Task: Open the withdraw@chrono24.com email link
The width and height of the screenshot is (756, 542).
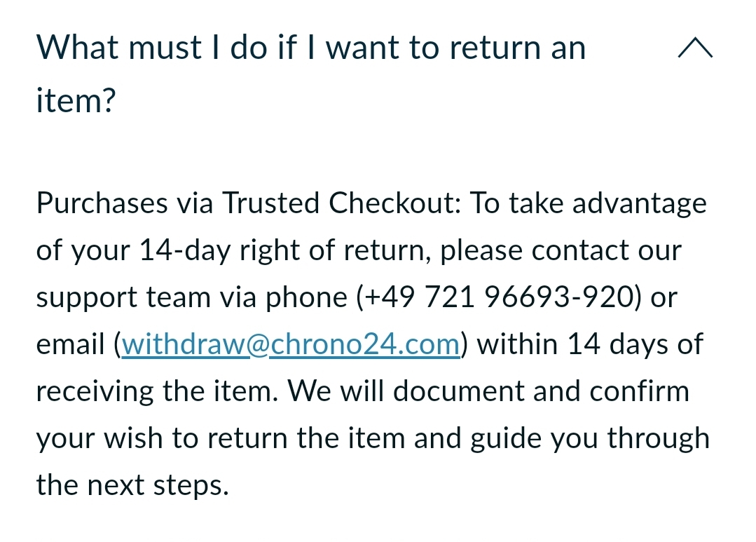Action: [291, 345]
